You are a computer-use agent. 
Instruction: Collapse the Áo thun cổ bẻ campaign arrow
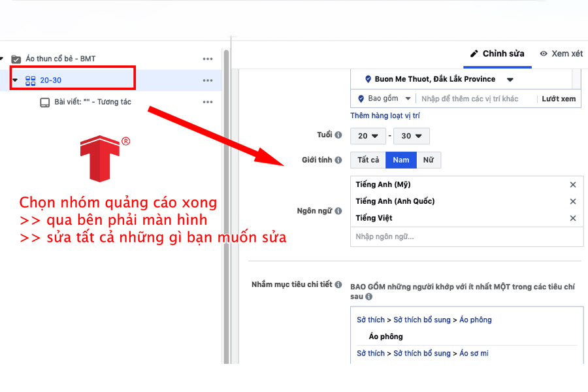coord(1,59)
